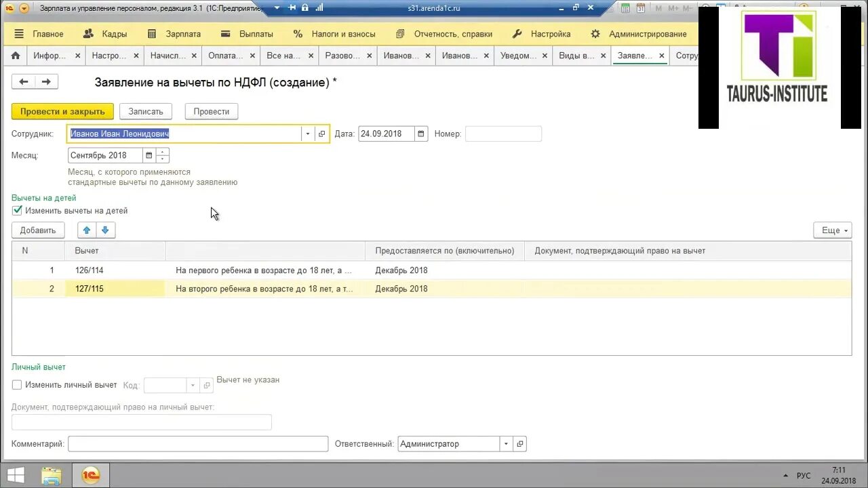This screenshot has width=868, height=488.
Task: Click Провести и закрыть button
Action: click(x=62, y=111)
